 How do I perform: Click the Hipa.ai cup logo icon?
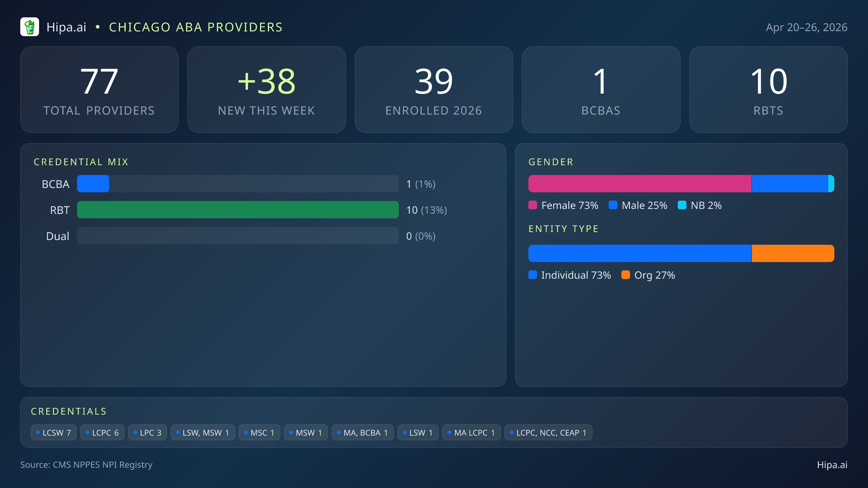(30, 27)
